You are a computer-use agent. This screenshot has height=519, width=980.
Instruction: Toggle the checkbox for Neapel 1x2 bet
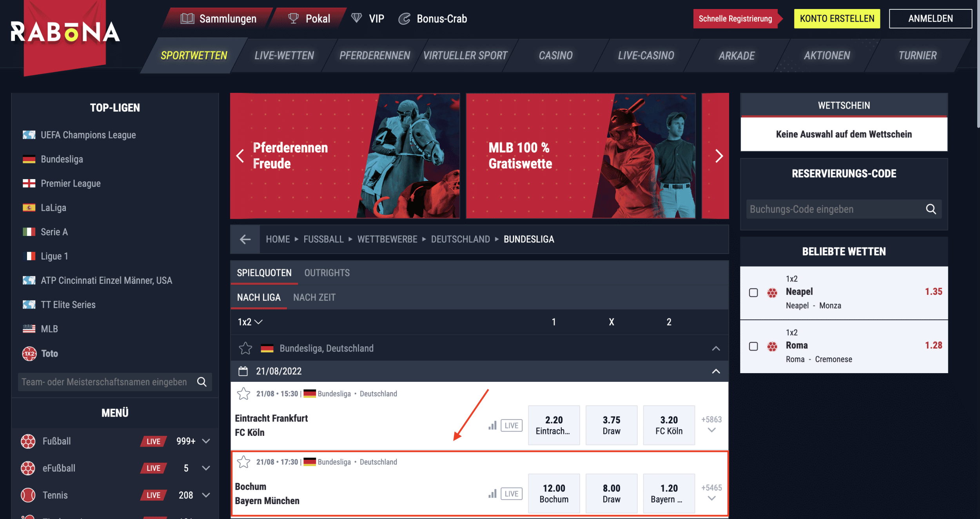[754, 292]
